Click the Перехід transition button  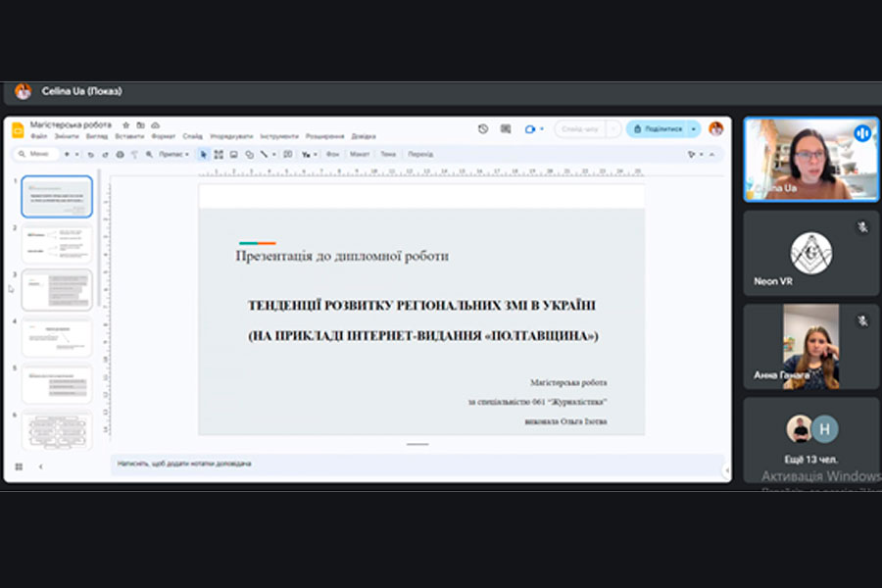[x=420, y=154]
